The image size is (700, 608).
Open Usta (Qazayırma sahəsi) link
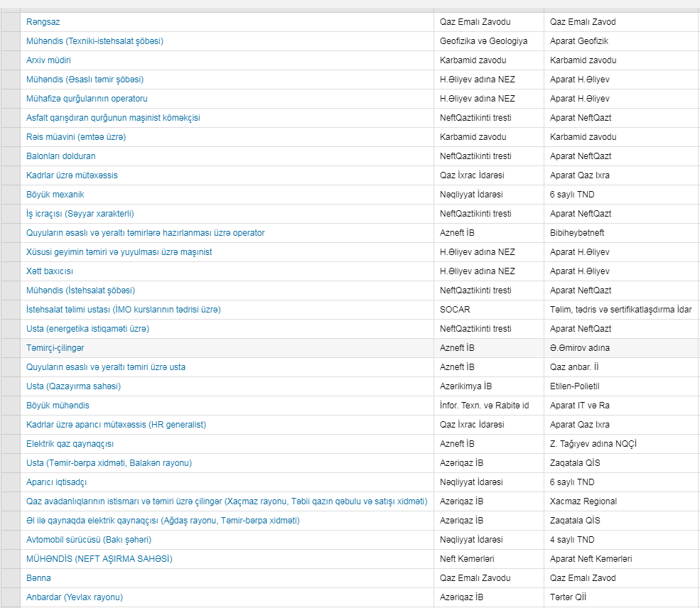tap(73, 386)
